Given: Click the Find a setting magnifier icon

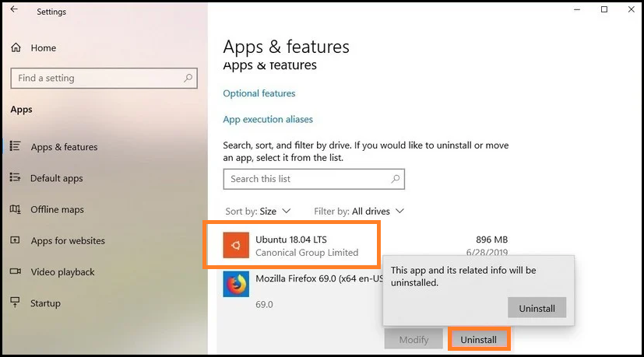Looking at the screenshot, I should coord(188,78).
